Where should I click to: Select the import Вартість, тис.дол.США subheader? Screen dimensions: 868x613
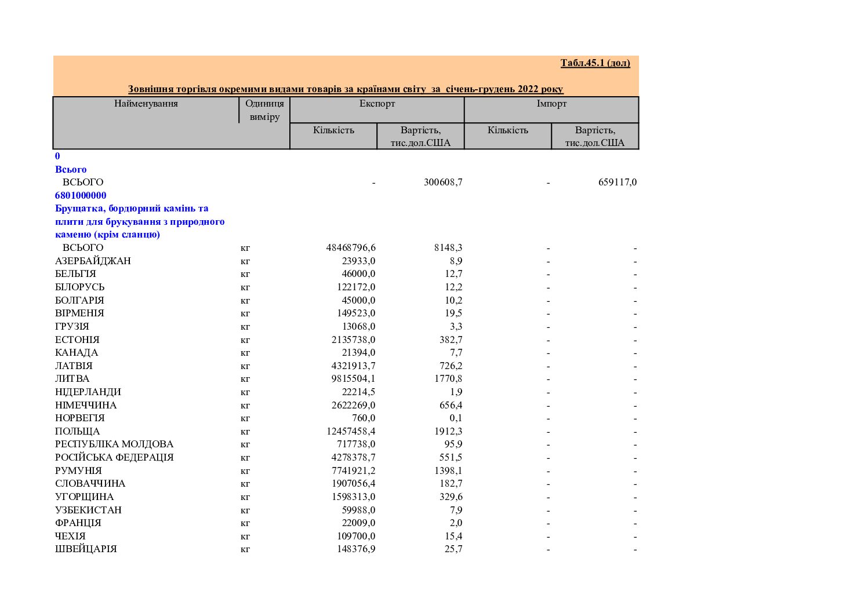click(595, 136)
